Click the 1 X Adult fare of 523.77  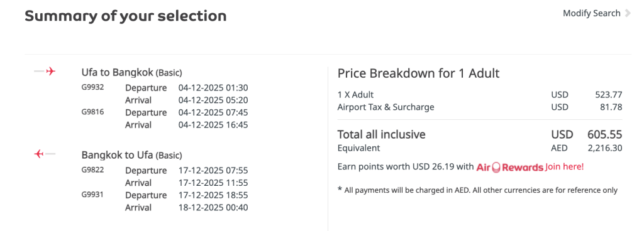tap(609, 95)
